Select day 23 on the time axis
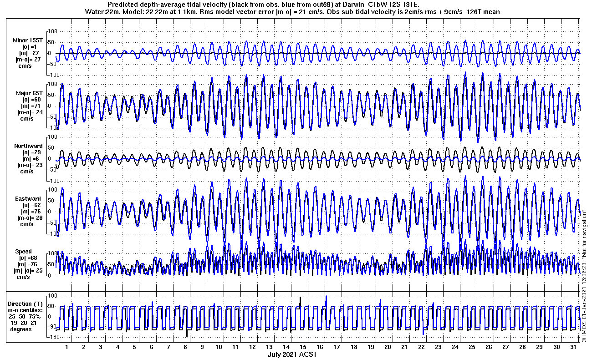Screen dimensions: 592x364 pyautogui.click(x=438, y=347)
